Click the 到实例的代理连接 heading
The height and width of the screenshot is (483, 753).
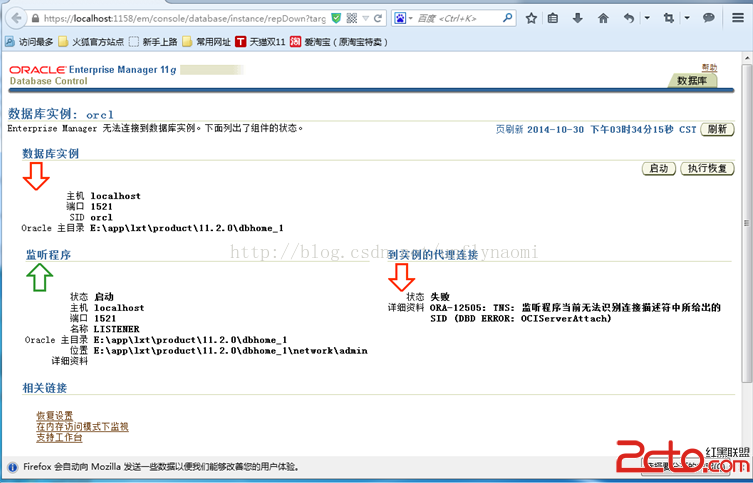[433, 255]
